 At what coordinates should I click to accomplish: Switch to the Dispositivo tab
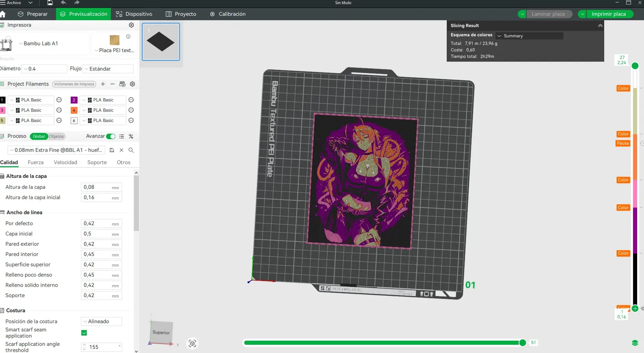click(134, 14)
